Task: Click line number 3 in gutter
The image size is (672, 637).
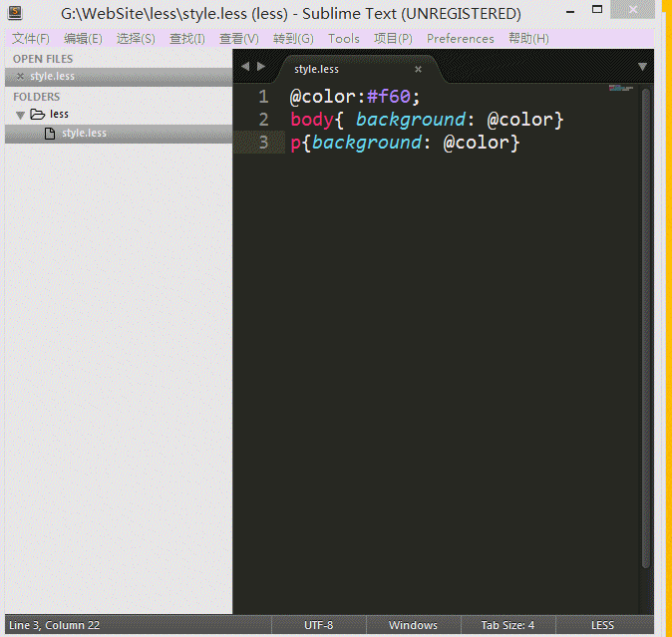Action: pos(263,143)
